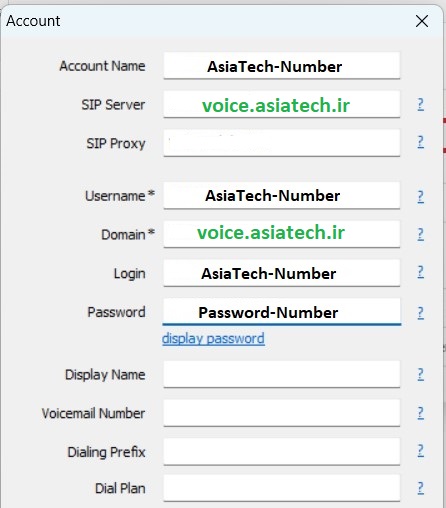The image size is (446, 508).
Task: Open help link for SIP Proxy
Action: tap(421, 142)
